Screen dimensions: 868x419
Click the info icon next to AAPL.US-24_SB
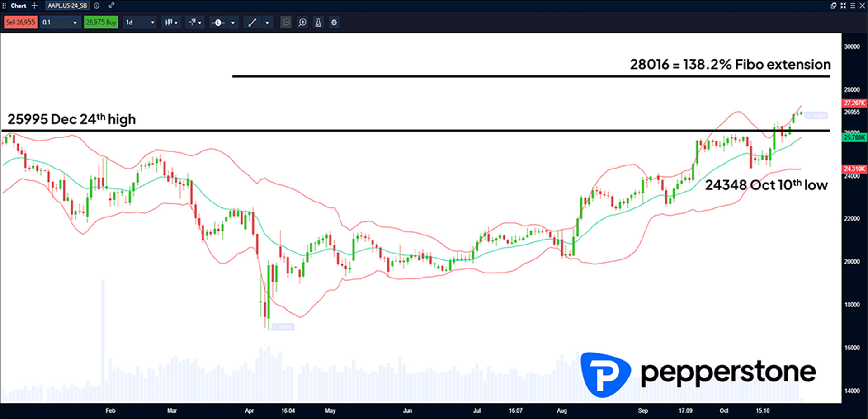tap(96, 6)
